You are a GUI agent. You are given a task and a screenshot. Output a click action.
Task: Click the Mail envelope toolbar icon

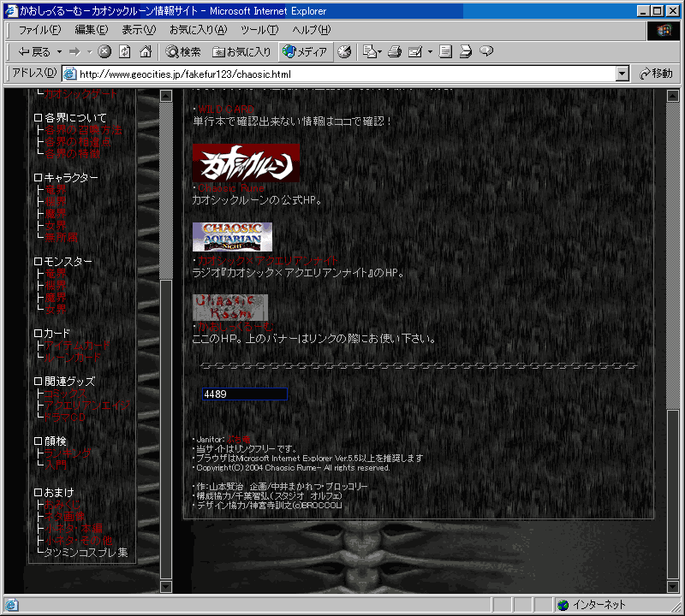(x=372, y=52)
